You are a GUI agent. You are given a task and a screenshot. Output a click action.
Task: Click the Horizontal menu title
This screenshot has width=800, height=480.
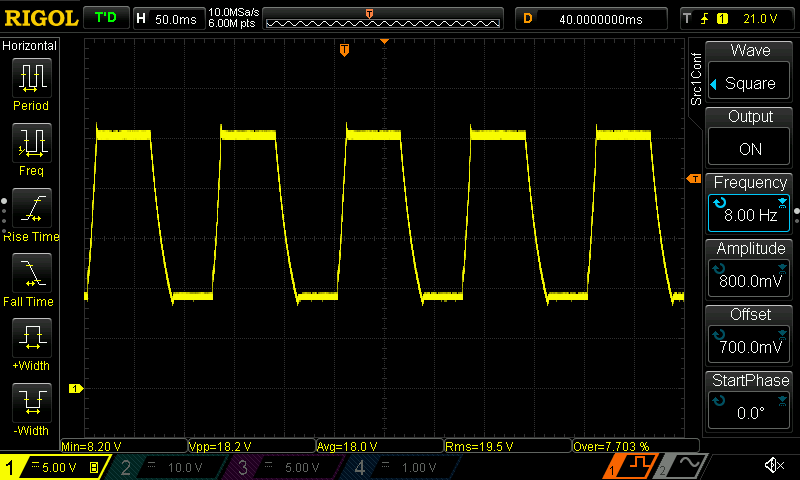click(30, 45)
